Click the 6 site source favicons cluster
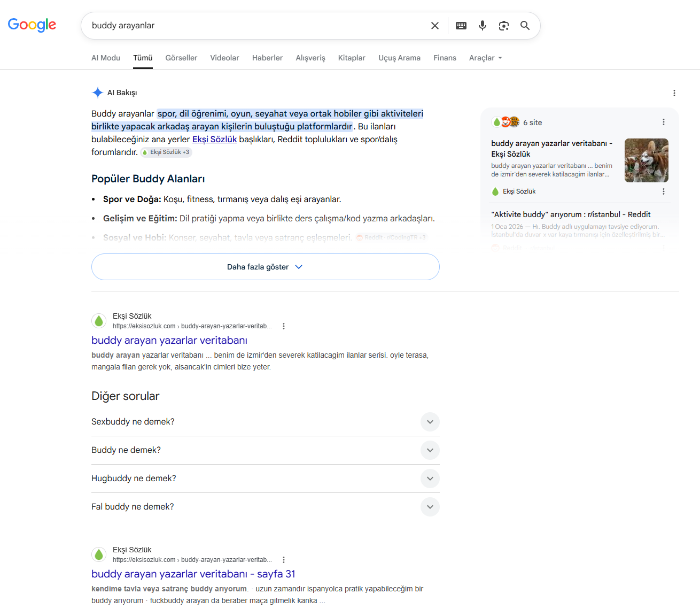This screenshot has width=700, height=609. 505,122
